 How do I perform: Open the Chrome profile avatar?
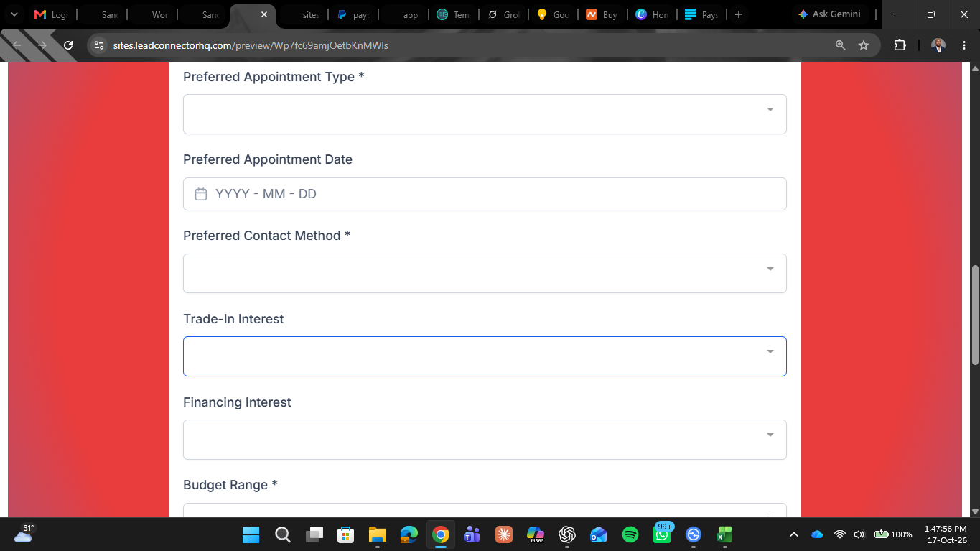938,45
